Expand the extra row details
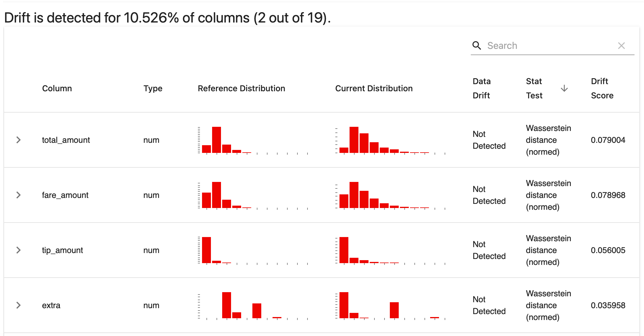The width and height of the screenshot is (644, 336). coord(19,305)
